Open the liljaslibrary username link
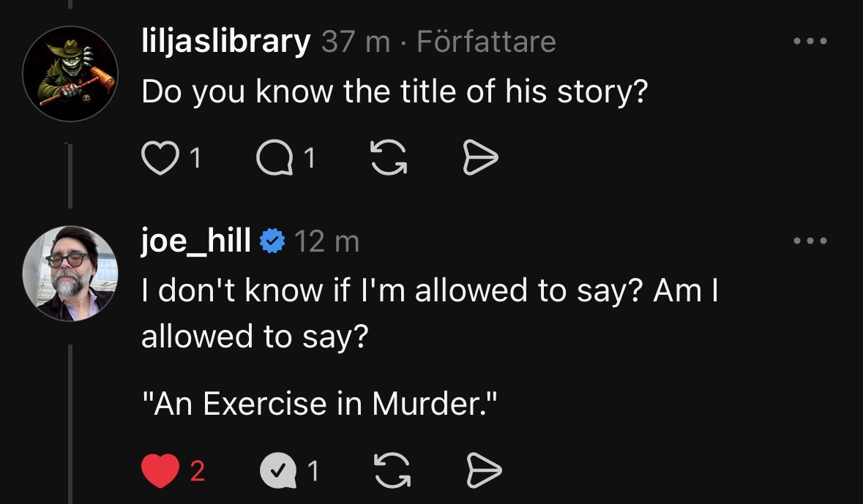The image size is (863, 504). coord(225,42)
